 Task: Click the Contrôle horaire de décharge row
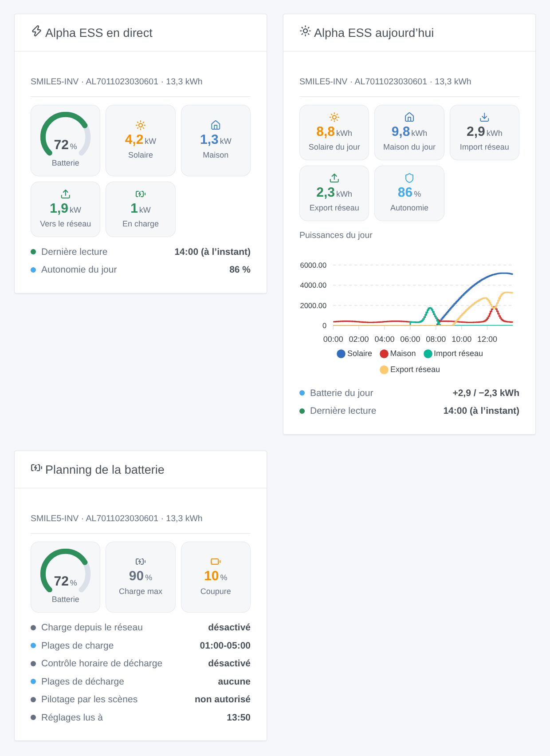pyautogui.click(x=141, y=663)
